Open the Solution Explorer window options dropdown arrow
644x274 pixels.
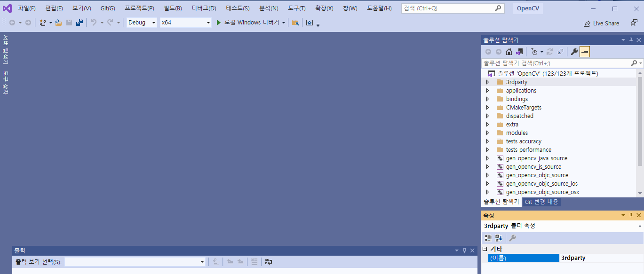point(624,40)
